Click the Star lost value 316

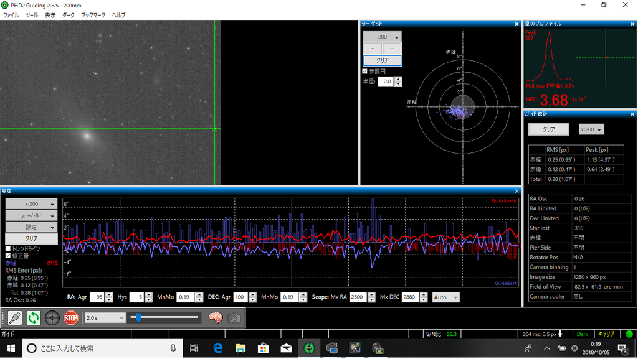[579, 228]
